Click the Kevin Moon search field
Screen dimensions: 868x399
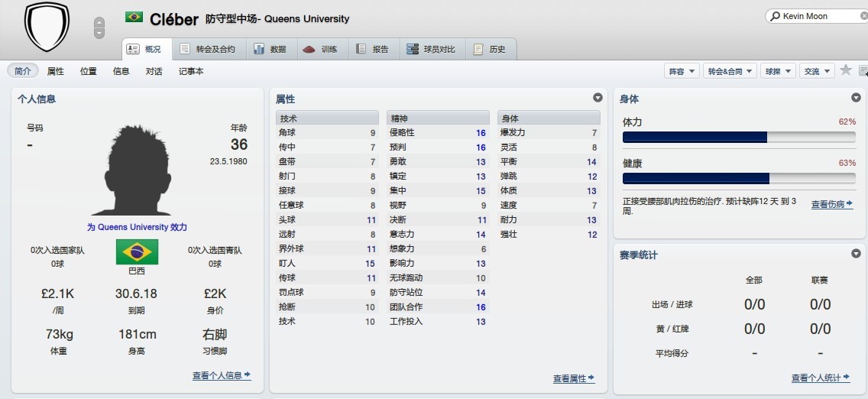[817, 16]
